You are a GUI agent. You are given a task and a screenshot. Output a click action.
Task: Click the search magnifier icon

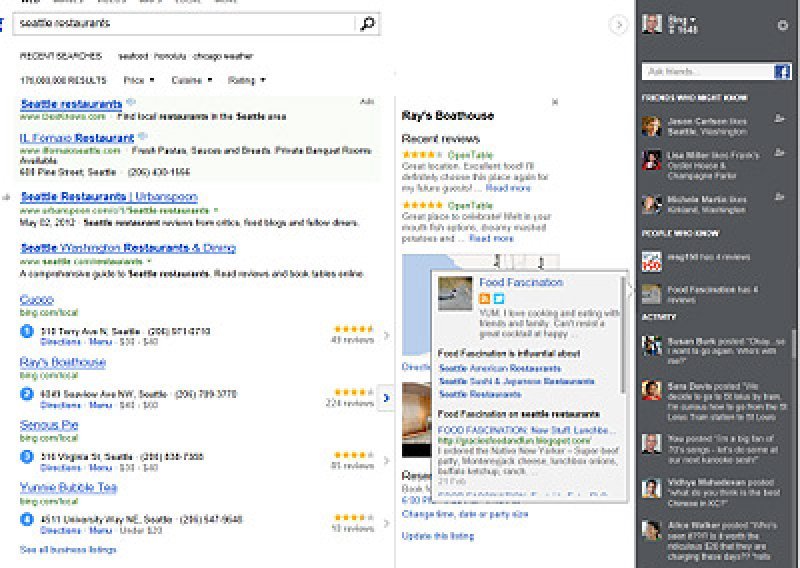(367, 23)
